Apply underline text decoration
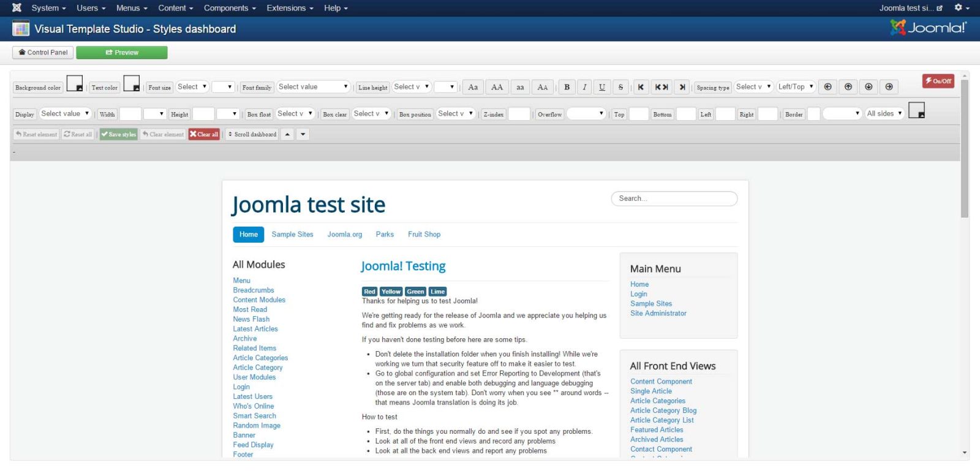The image size is (980, 473). pyautogui.click(x=602, y=87)
